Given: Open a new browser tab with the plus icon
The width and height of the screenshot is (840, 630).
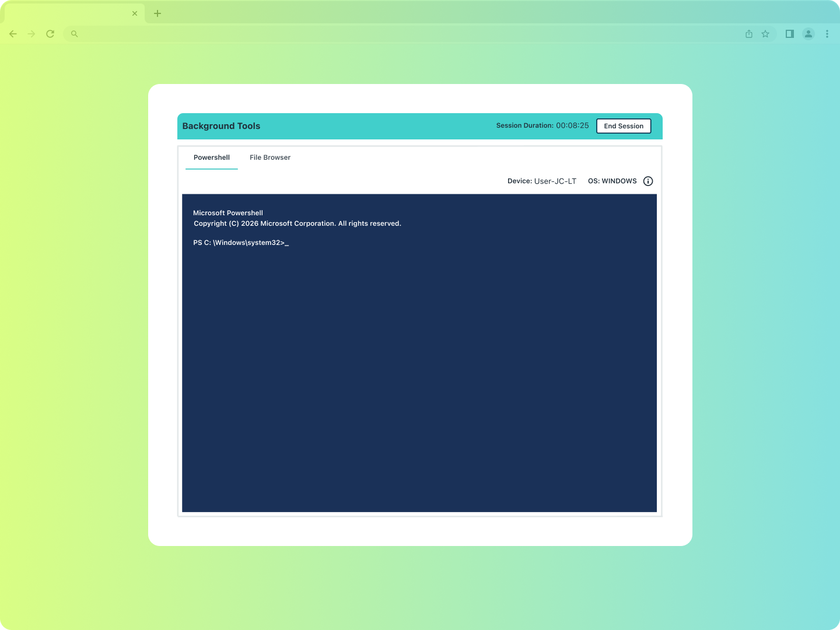Looking at the screenshot, I should coord(157,13).
